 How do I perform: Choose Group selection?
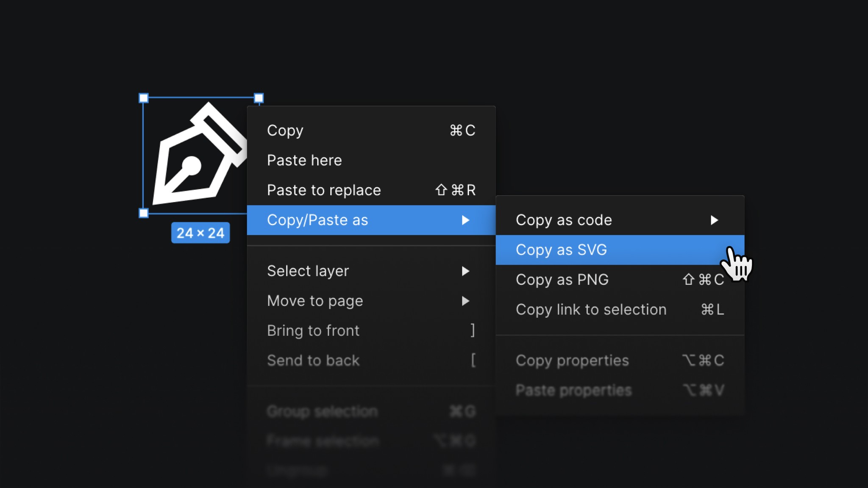322,411
